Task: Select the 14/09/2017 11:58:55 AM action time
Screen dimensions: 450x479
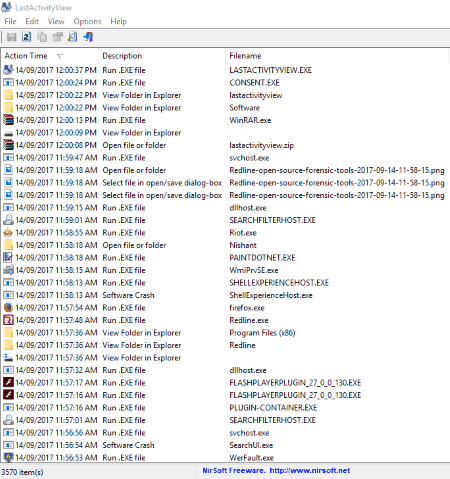Action: tap(56, 233)
